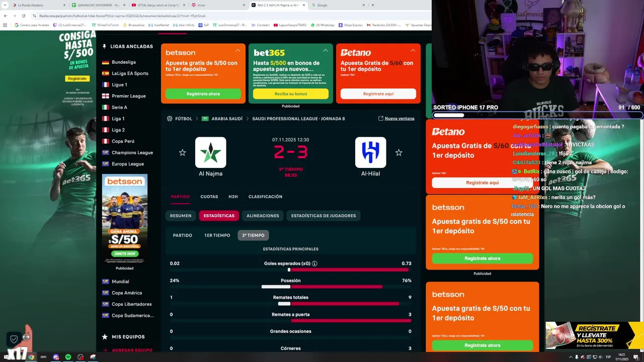Click the browser address bar URL
Image resolution: width=644 pixels, height=362 pixels.
pos(122,16)
